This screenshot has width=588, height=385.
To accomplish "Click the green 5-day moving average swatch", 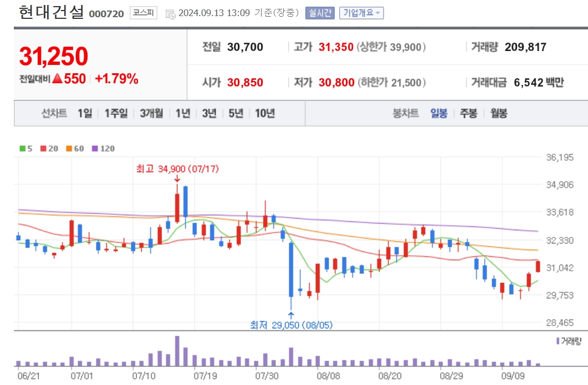I will (x=22, y=149).
